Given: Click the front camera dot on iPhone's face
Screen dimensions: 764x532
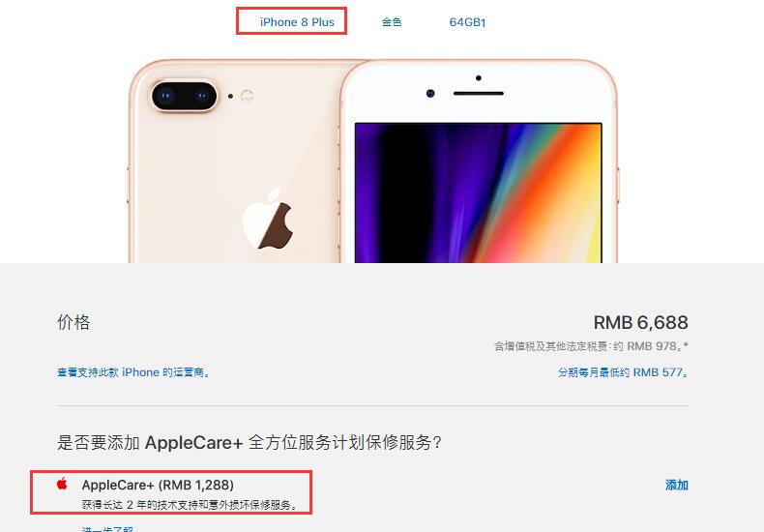Looking at the screenshot, I should tap(430, 93).
